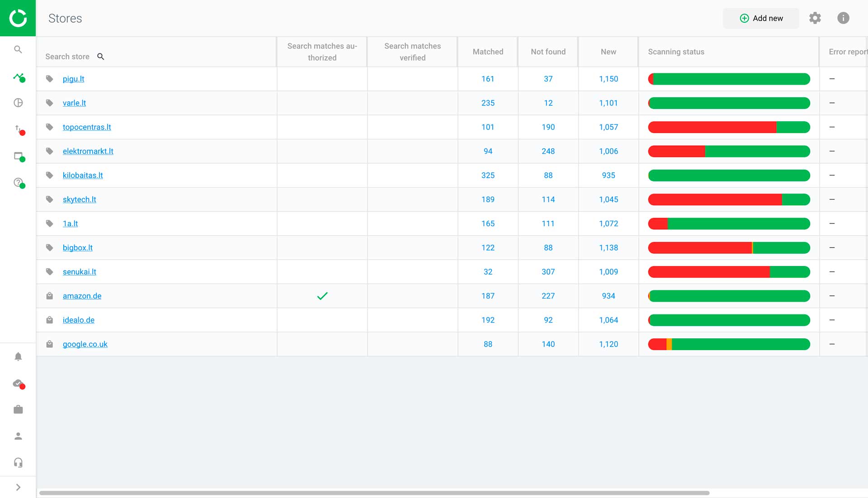This screenshot has height=498, width=868.
Task: Open the pie chart icon in sidebar
Action: pyautogui.click(x=18, y=103)
